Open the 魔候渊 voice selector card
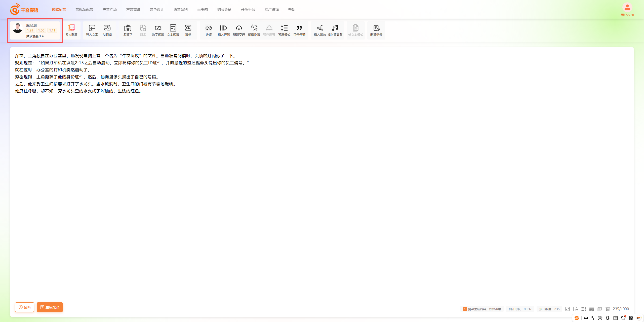644x322 pixels. click(x=35, y=30)
